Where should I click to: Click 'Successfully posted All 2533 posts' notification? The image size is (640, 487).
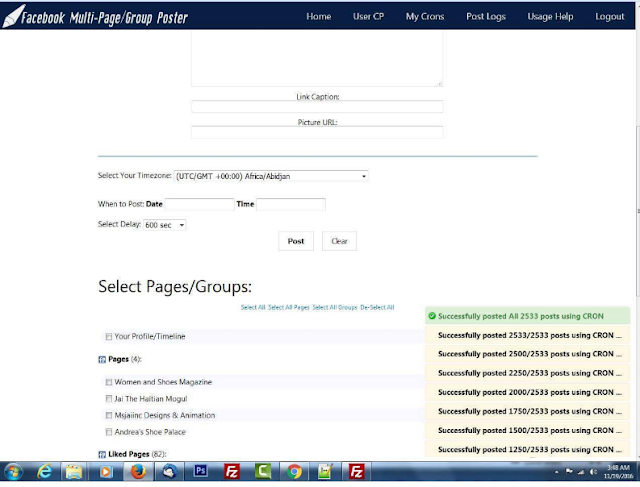click(528, 316)
